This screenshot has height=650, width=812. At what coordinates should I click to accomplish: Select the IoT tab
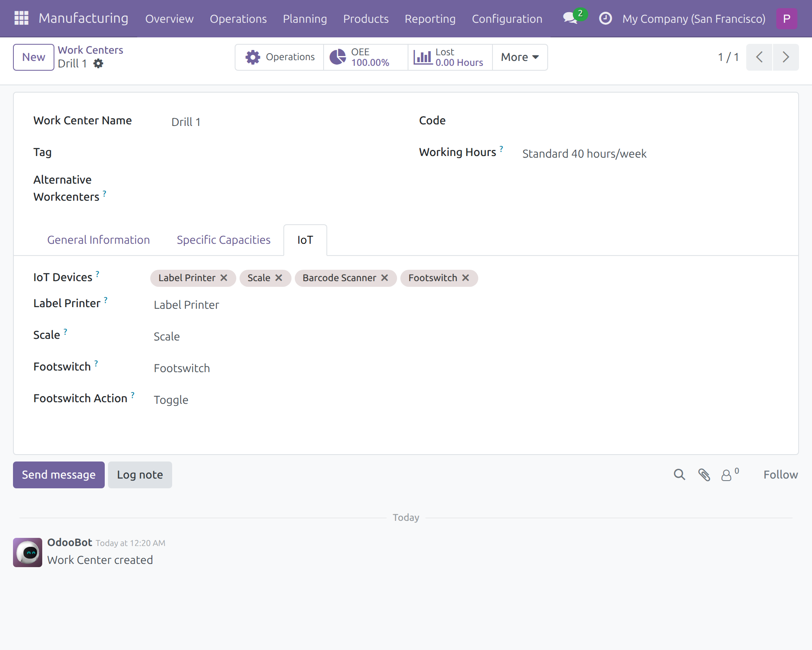point(305,240)
